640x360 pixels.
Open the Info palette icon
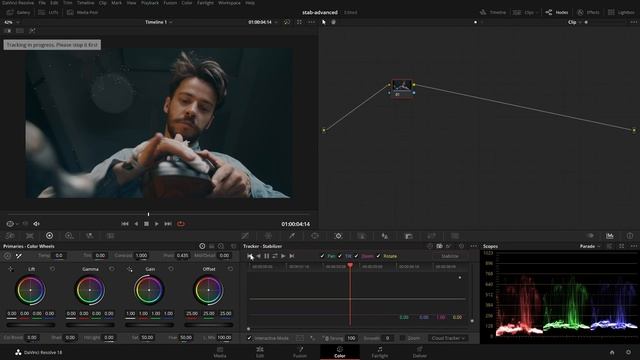point(630,236)
